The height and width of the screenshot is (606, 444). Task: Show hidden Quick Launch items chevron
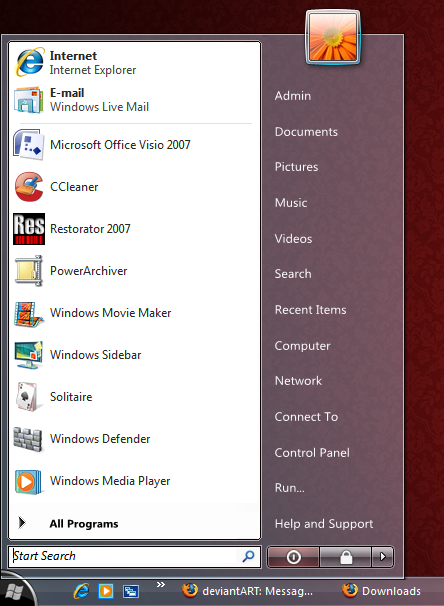pos(161,584)
